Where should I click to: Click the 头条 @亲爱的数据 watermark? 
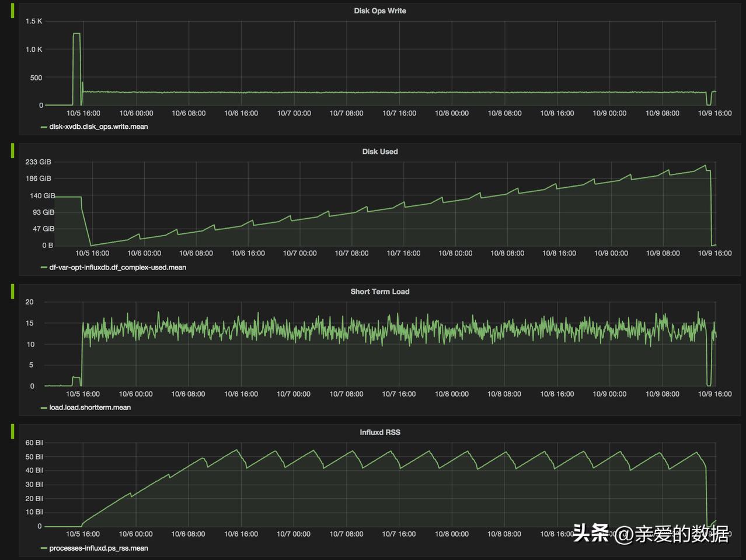coord(651,533)
